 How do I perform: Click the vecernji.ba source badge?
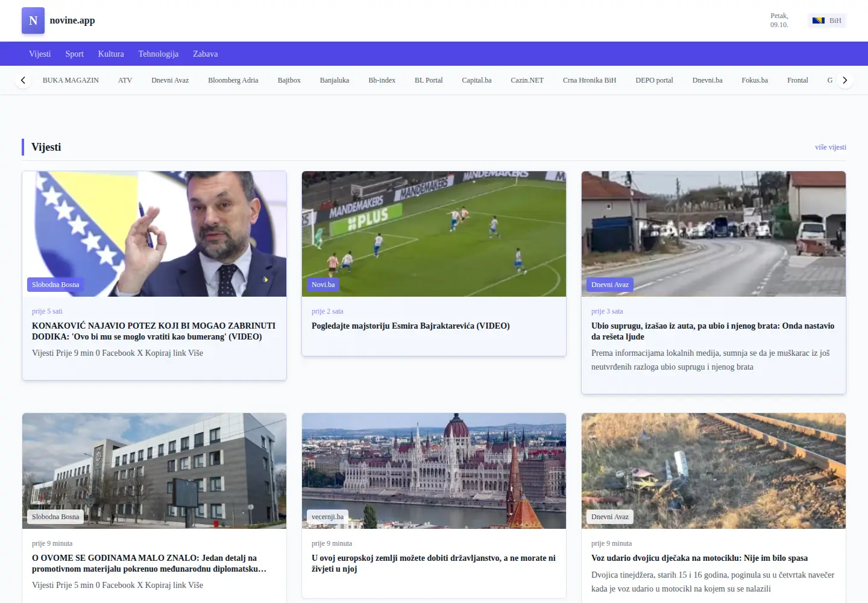pyautogui.click(x=327, y=517)
